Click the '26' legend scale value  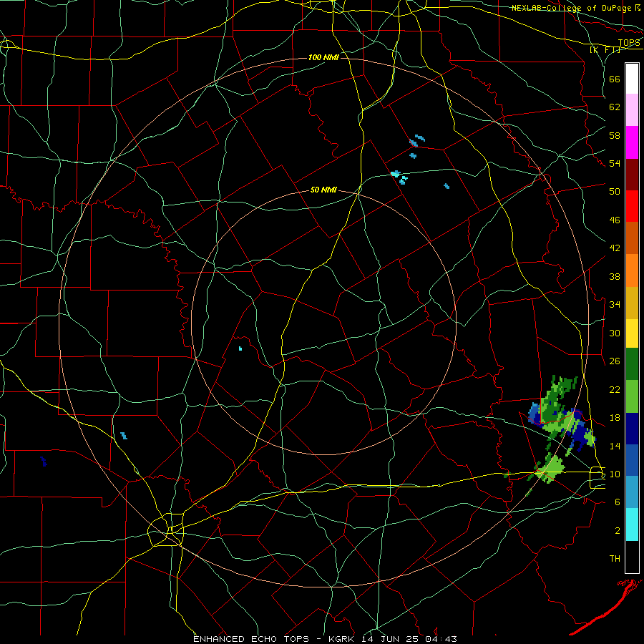point(615,361)
